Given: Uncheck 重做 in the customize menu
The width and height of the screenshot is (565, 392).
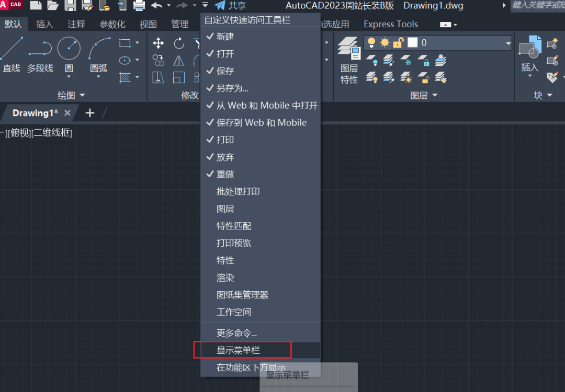Looking at the screenshot, I should pyautogui.click(x=261, y=175).
